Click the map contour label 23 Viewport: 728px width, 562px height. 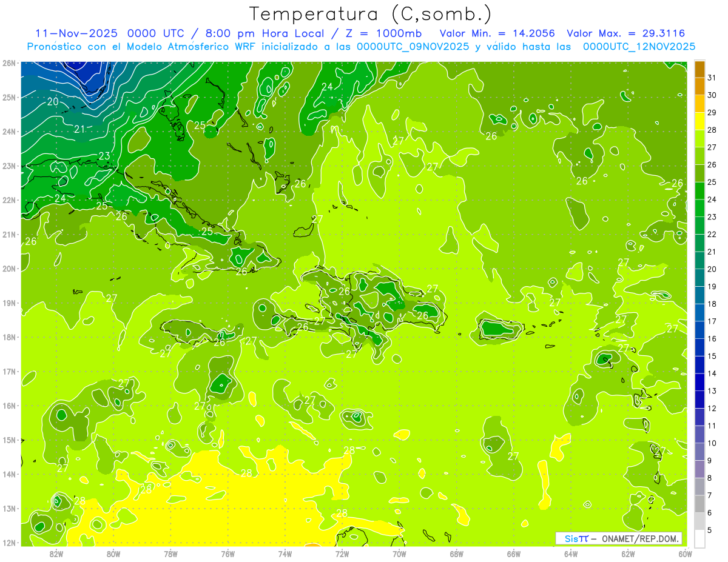[104, 156]
